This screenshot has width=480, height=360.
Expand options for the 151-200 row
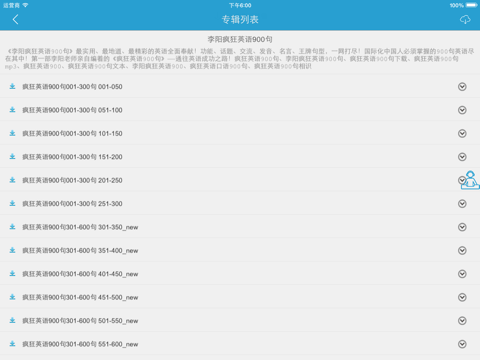pos(462,157)
